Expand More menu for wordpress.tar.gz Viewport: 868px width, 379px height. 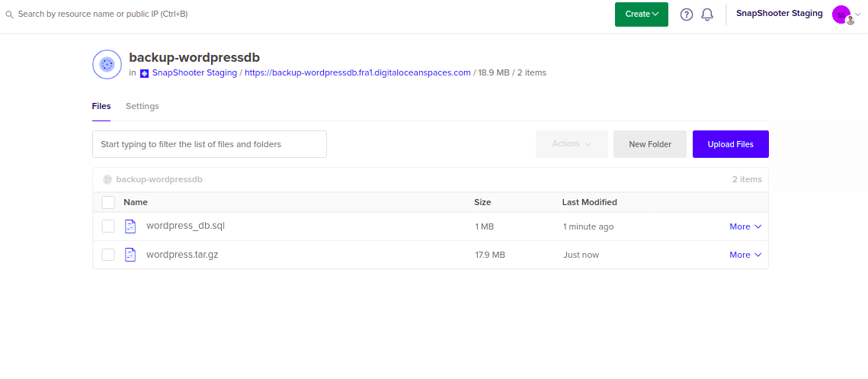(745, 255)
